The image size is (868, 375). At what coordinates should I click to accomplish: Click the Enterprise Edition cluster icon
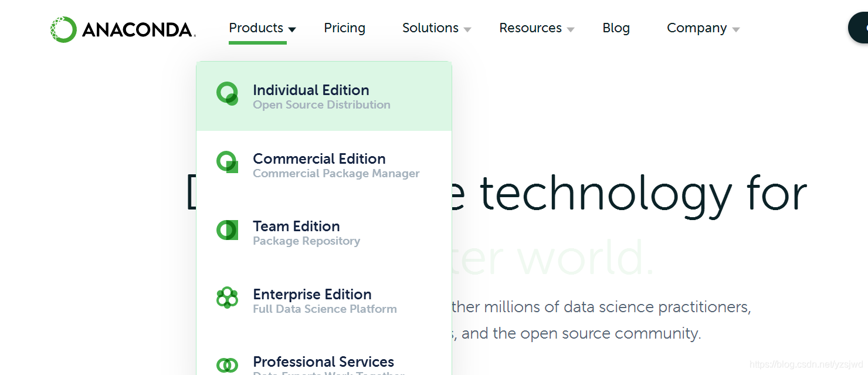pos(228,298)
